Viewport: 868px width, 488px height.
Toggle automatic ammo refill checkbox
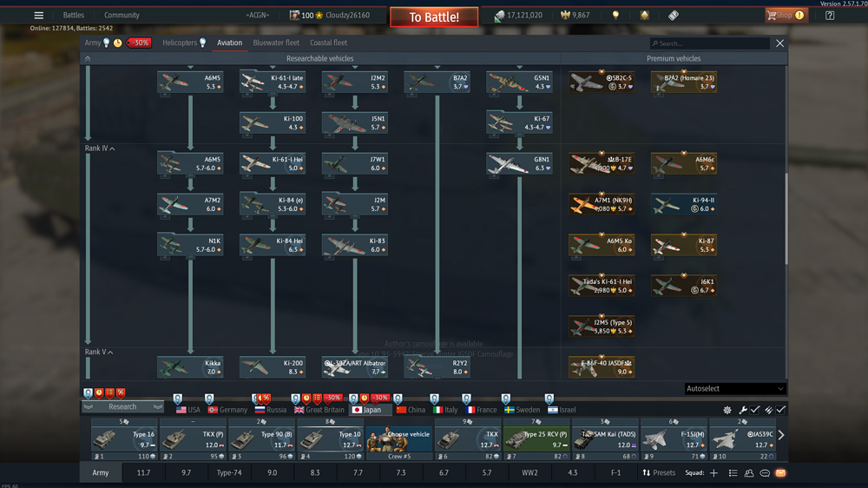tap(780, 410)
